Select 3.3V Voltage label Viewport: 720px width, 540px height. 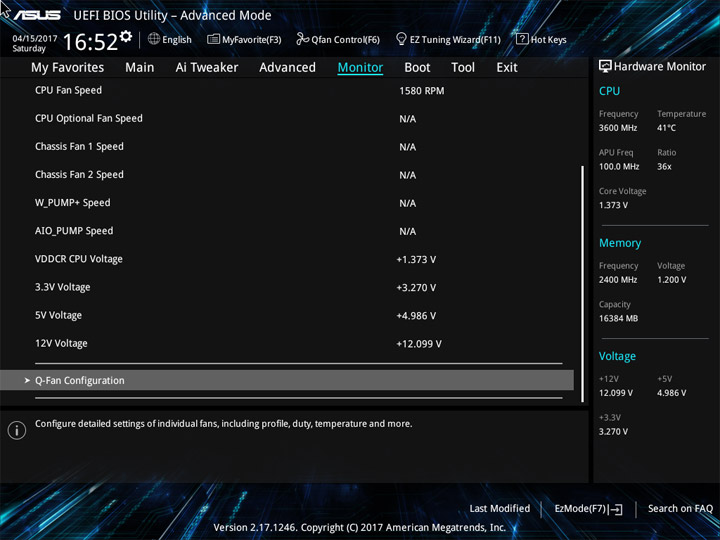tap(62, 287)
